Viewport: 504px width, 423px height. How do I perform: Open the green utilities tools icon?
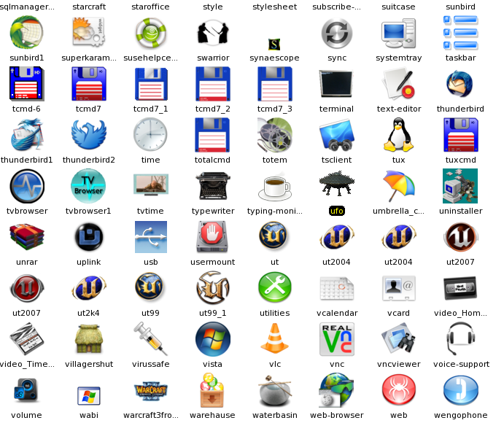tap(275, 287)
